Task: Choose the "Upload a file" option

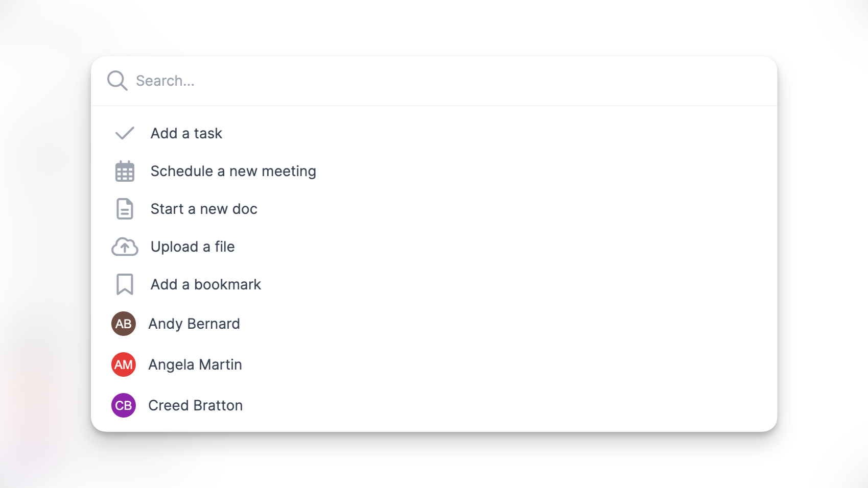Action: pos(193,247)
